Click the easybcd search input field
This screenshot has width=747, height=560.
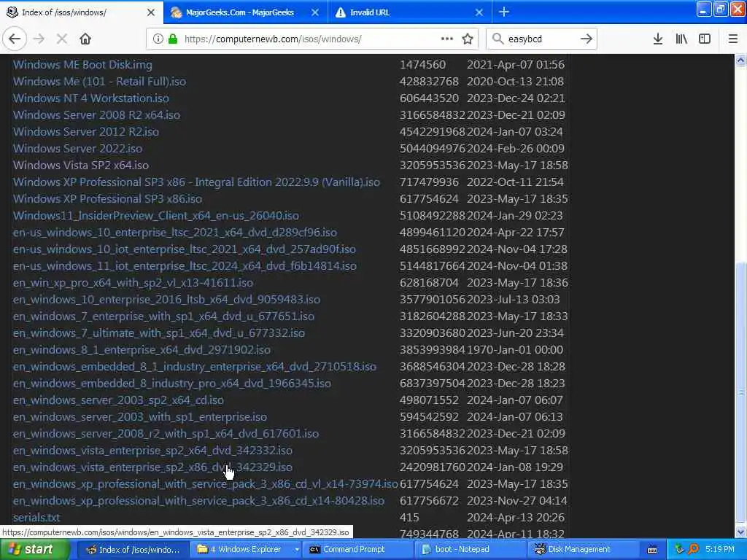point(541,39)
